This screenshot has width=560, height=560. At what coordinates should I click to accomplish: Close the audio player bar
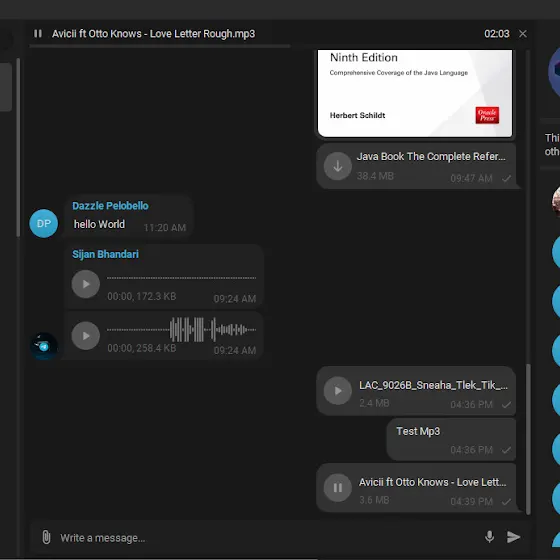point(522,34)
